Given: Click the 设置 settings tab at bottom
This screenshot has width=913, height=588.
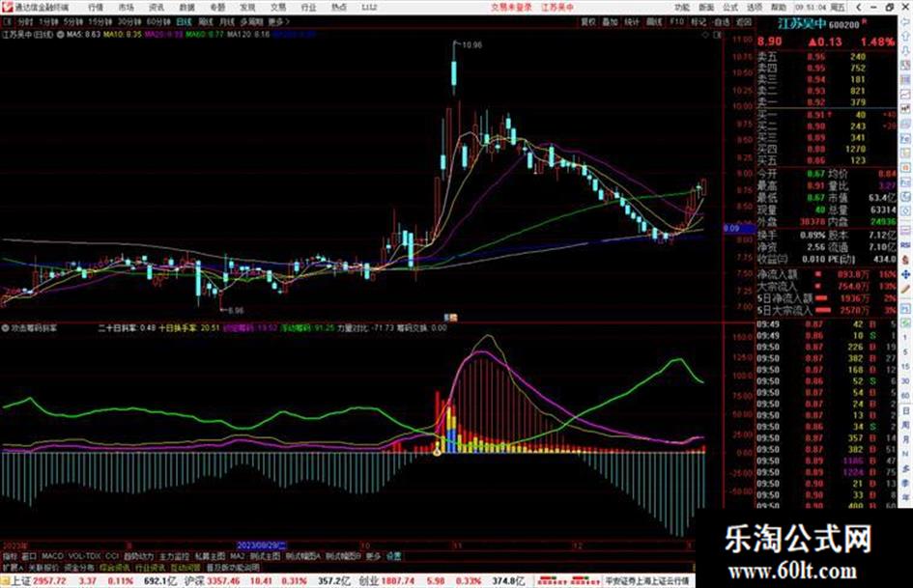Looking at the screenshot, I should 393,556.
